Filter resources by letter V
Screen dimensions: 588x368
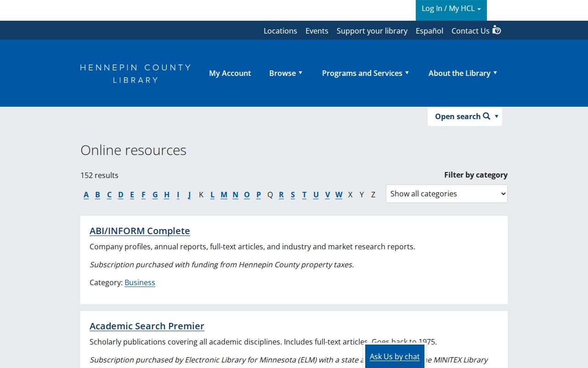327,195
